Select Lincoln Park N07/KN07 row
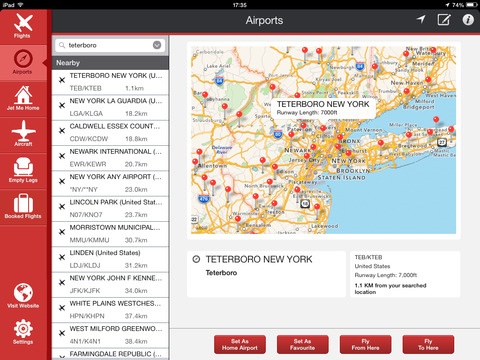Image resolution: width=480 pixels, height=360 pixels. [110, 209]
